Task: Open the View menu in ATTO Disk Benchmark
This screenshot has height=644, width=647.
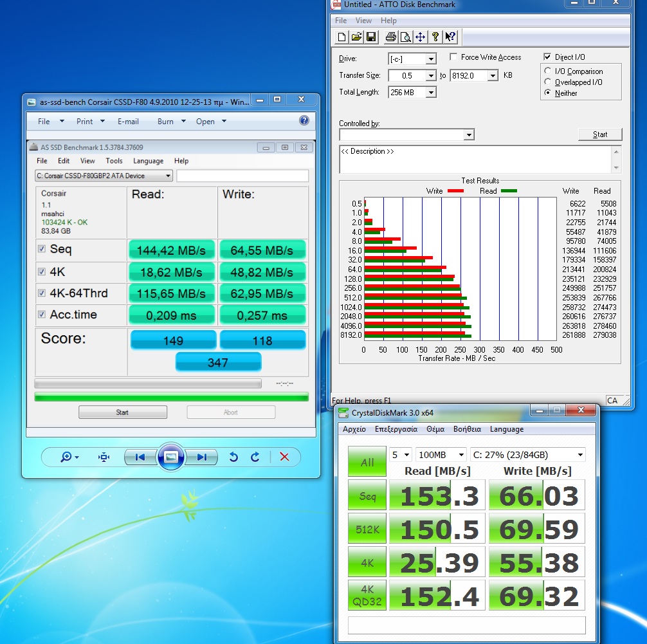Action: tap(363, 21)
